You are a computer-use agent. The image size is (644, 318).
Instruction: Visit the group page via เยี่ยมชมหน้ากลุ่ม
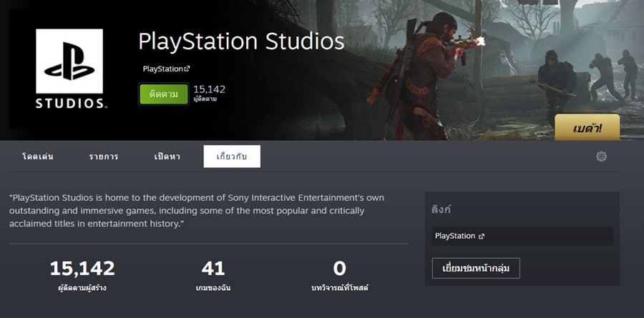point(476,269)
